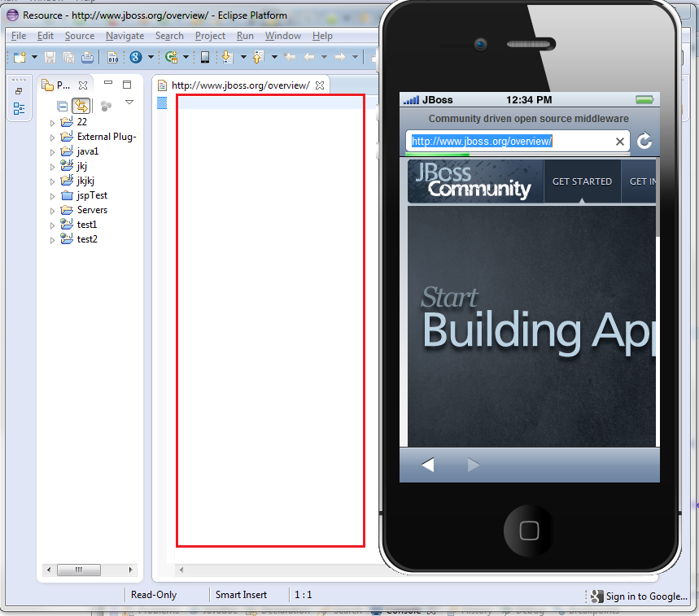Click the JBoss Community logo
Viewport: 699px width, 616px height.
(x=475, y=181)
